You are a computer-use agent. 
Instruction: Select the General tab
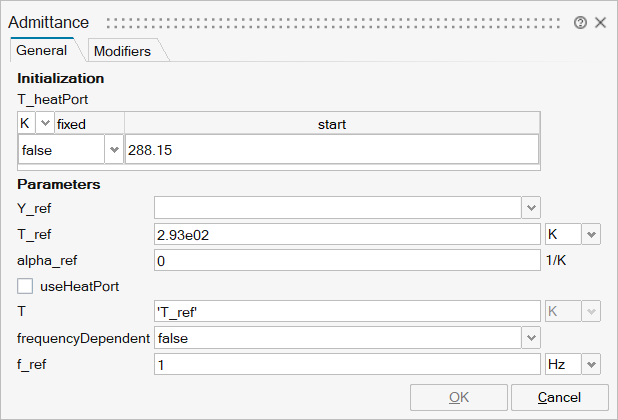click(x=41, y=50)
